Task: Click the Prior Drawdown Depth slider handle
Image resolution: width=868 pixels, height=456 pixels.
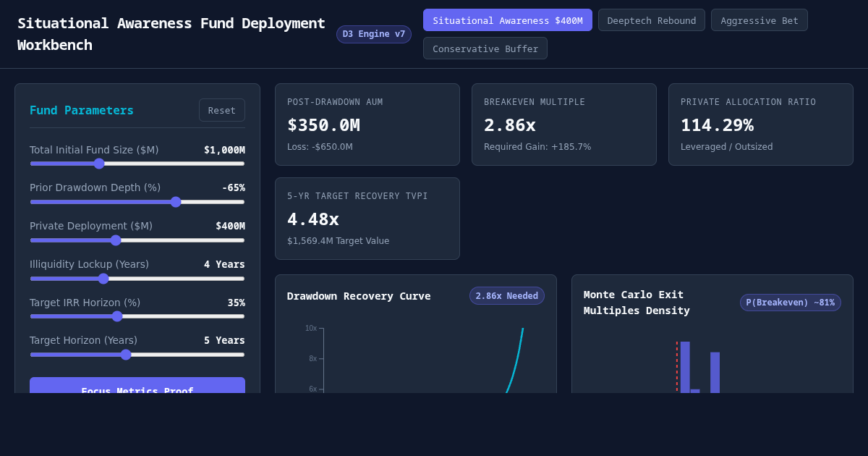Action: point(176,202)
